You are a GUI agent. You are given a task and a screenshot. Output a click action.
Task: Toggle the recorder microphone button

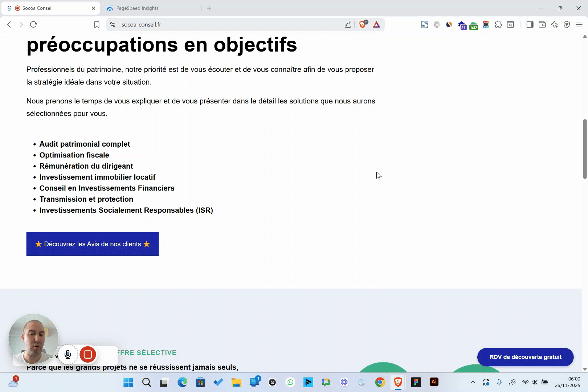68,355
